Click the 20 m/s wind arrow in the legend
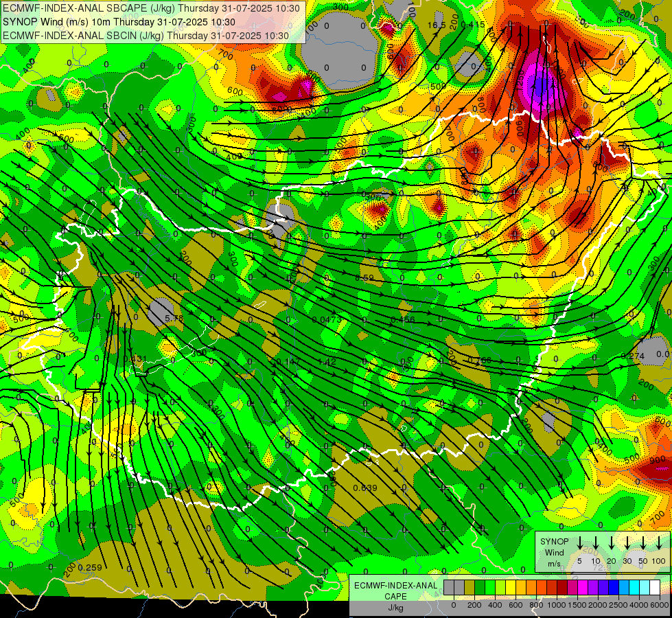Image resolution: width=672 pixels, height=618 pixels. [611, 543]
